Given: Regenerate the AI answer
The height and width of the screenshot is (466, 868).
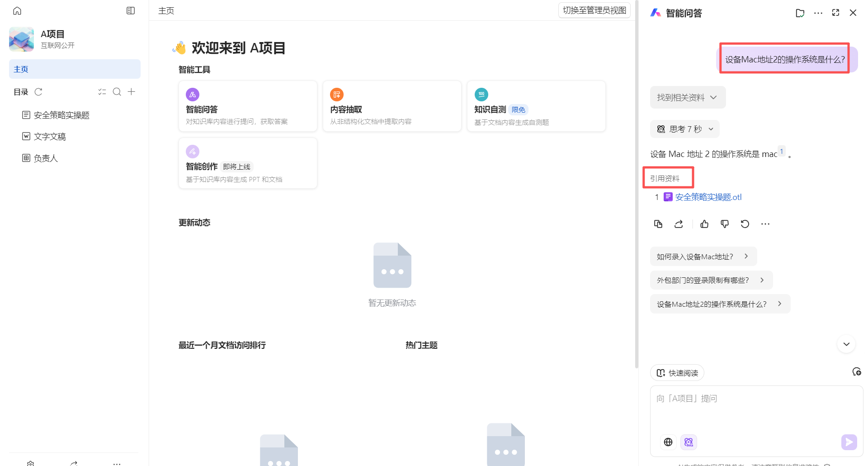Looking at the screenshot, I should coord(745,224).
